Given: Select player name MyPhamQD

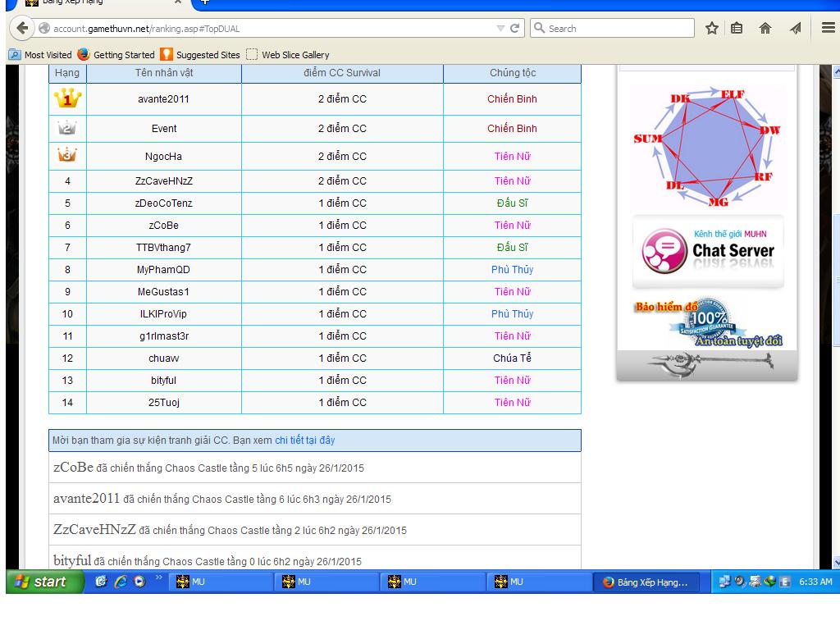Looking at the screenshot, I should click(163, 269).
